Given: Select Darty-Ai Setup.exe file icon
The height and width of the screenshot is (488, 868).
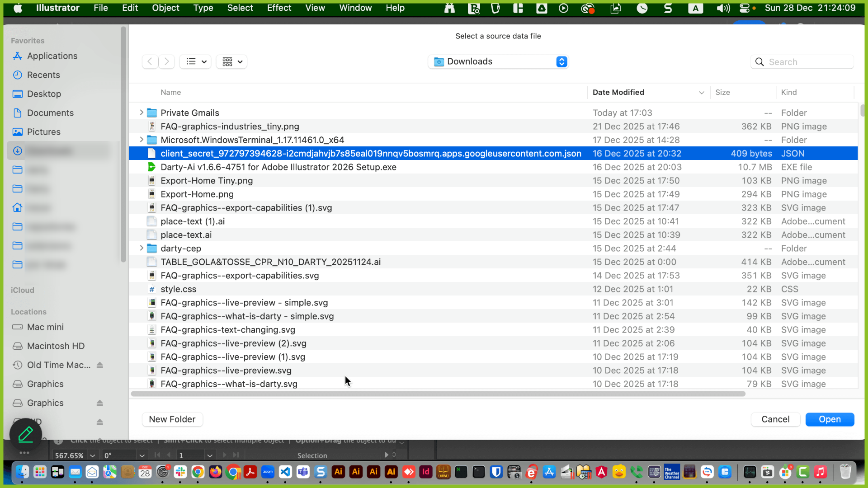Looking at the screenshot, I should click(x=152, y=167).
